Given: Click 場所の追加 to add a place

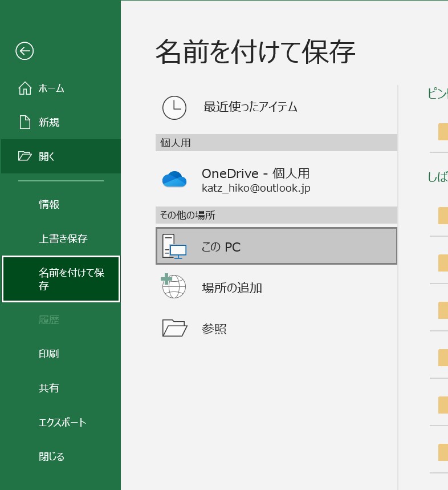Looking at the screenshot, I should pyautogui.click(x=276, y=287).
